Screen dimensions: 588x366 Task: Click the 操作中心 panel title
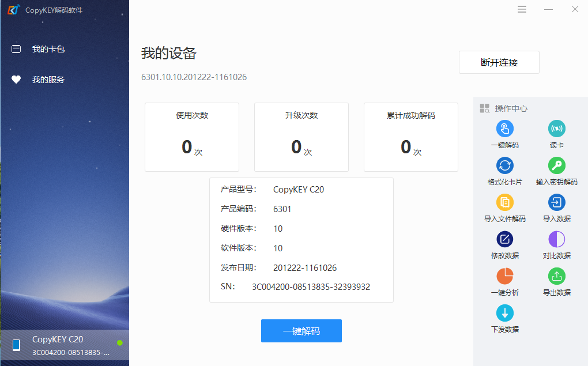tap(511, 108)
